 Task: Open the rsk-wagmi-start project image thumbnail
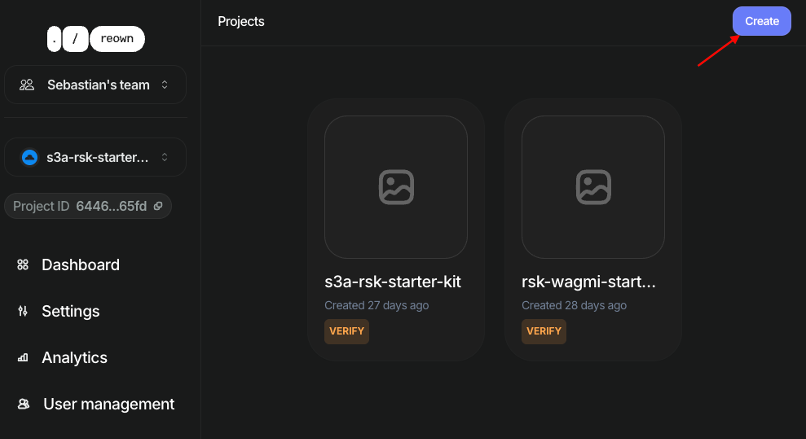pos(593,187)
